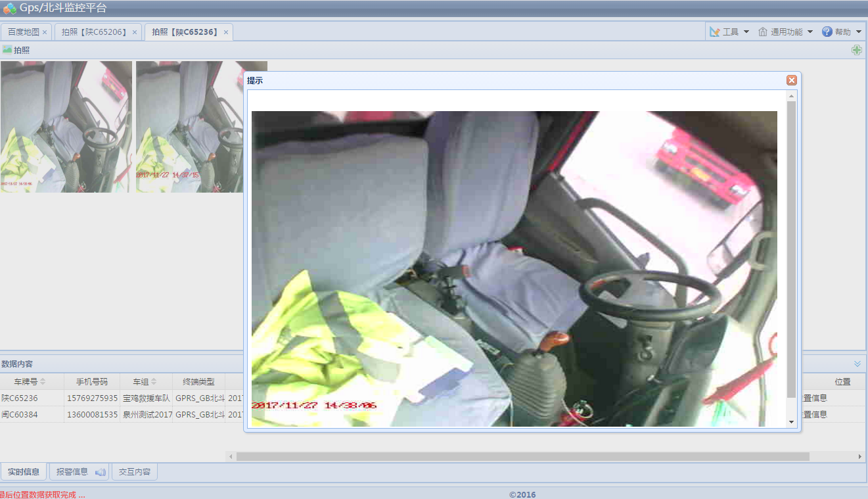The height and width of the screenshot is (499, 868).
Task: Open the 实时信息 bottom tab
Action: coord(24,472)
